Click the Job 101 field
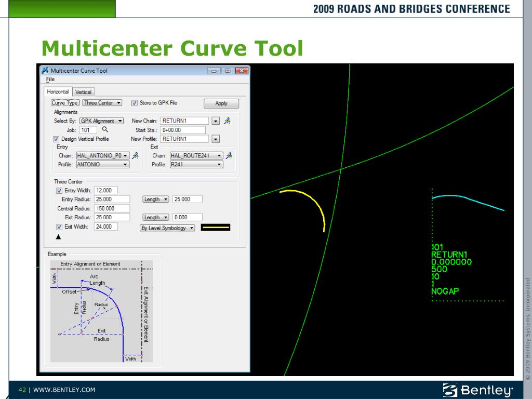The height and width of the screenshot is (399, 532). (88, 130)
